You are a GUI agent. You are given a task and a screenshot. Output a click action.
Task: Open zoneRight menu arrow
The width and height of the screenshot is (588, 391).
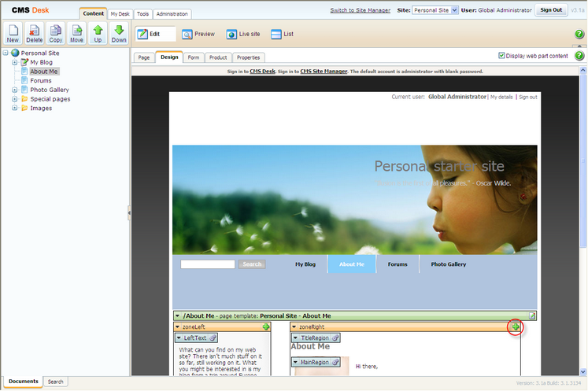point(294,327)
